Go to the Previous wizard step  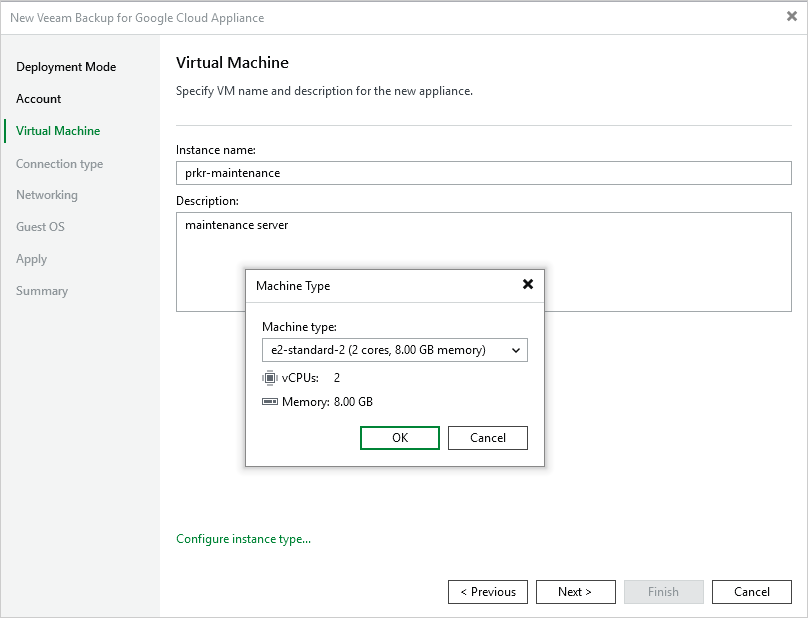(488, 592)
